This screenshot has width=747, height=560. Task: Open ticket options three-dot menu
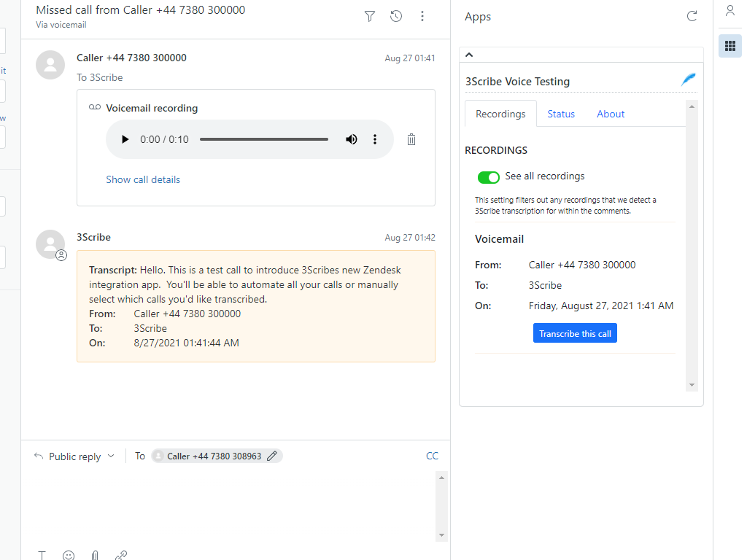[x=422, y=16]
